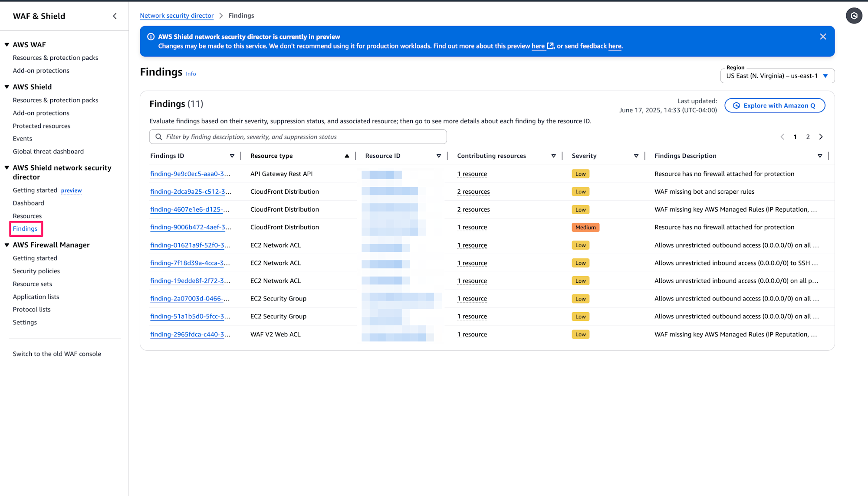Viewport: 868px width, 496px height.
Task: Click '2 resources' for WAF missing bot rules row
Action: coord(473,192)
